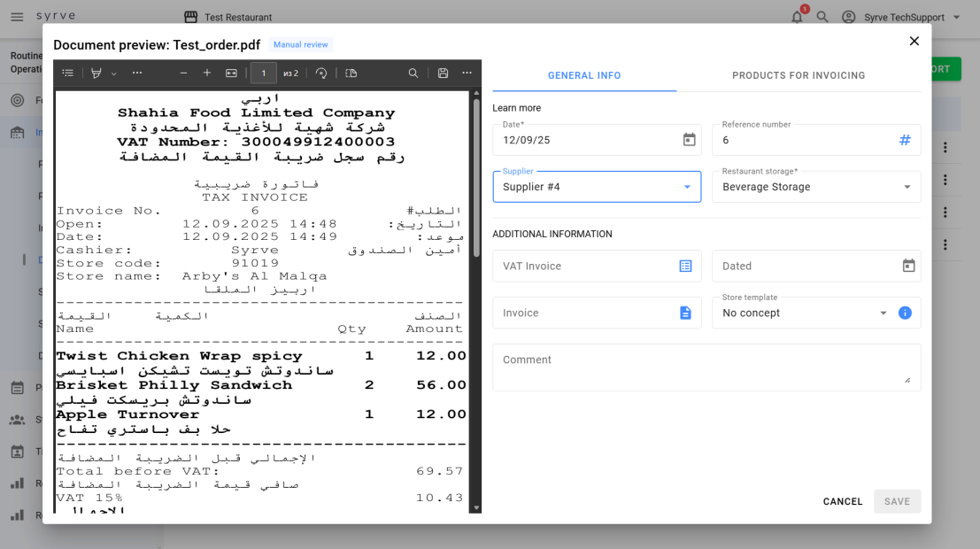Click the Test Restaurant store icon

(x=190, y=17)
